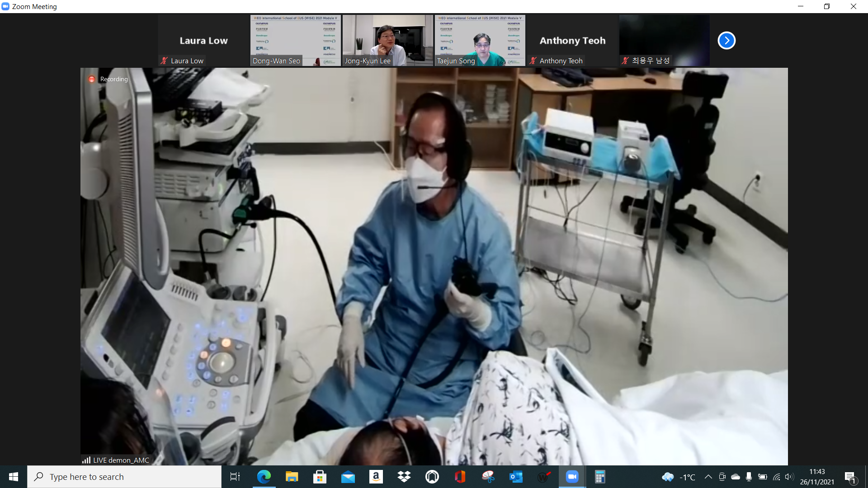This screenshot has height=488, width=868.
Task: Open Microsoft Edge from taskbar
Action: [x=264, y=477]
